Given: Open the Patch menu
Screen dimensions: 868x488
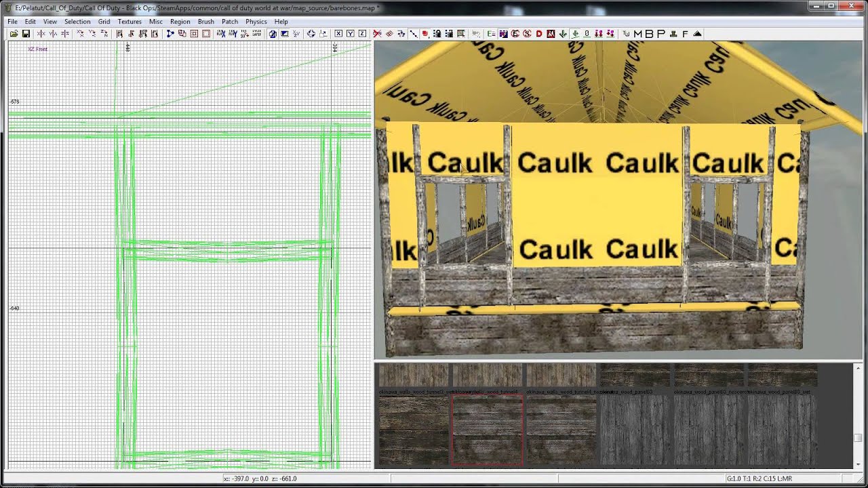Looking at the screenshot, I should (x=230, y=22).
